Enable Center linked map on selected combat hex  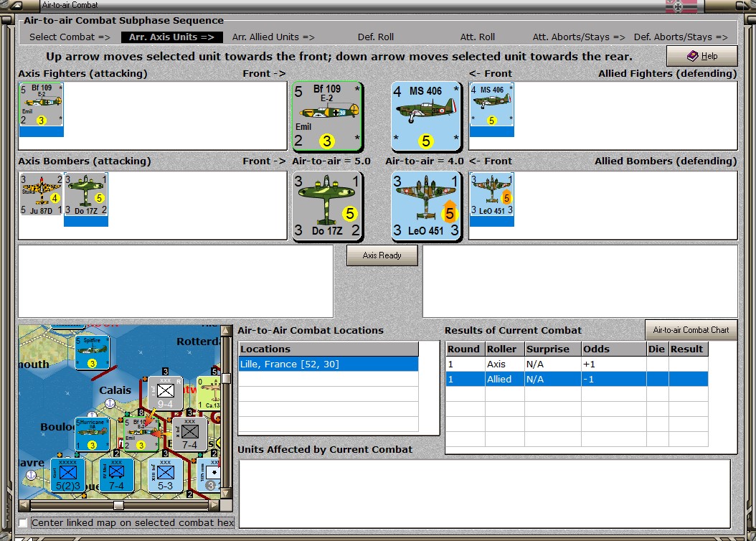point(23,522)
